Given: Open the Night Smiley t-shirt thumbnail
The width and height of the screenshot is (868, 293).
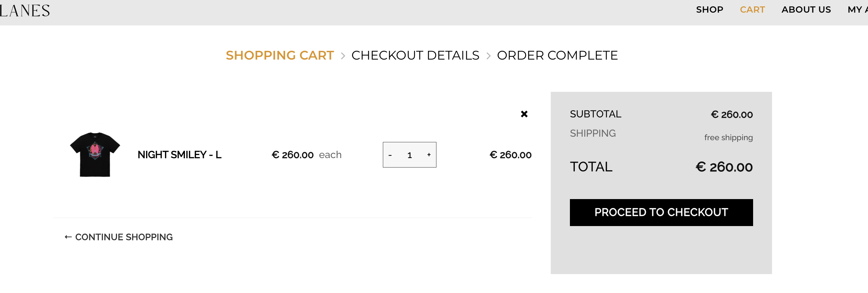Looking at the screenshot, I should 95,155.
